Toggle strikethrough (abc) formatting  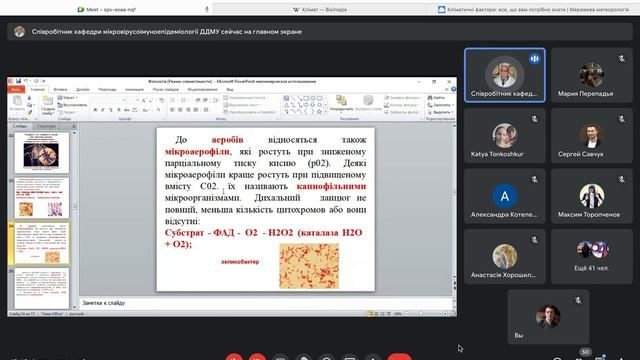[127, 110]
